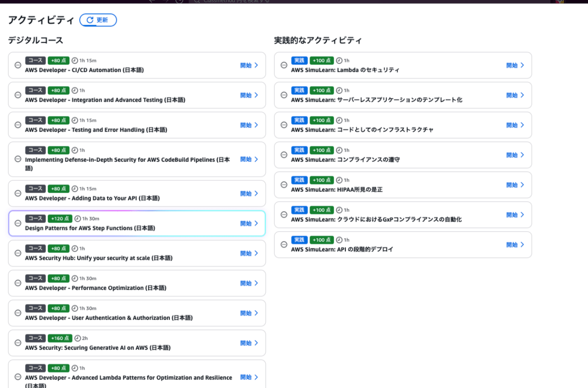Click status circle for HIPAA所見の是正
588x388 pixels.
click(284, 185)
